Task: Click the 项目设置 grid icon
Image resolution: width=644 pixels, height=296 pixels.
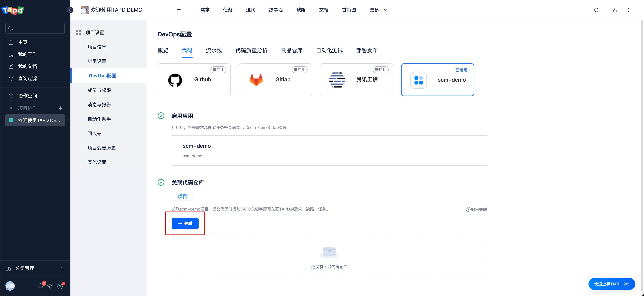Action: [x=78, y=33]
